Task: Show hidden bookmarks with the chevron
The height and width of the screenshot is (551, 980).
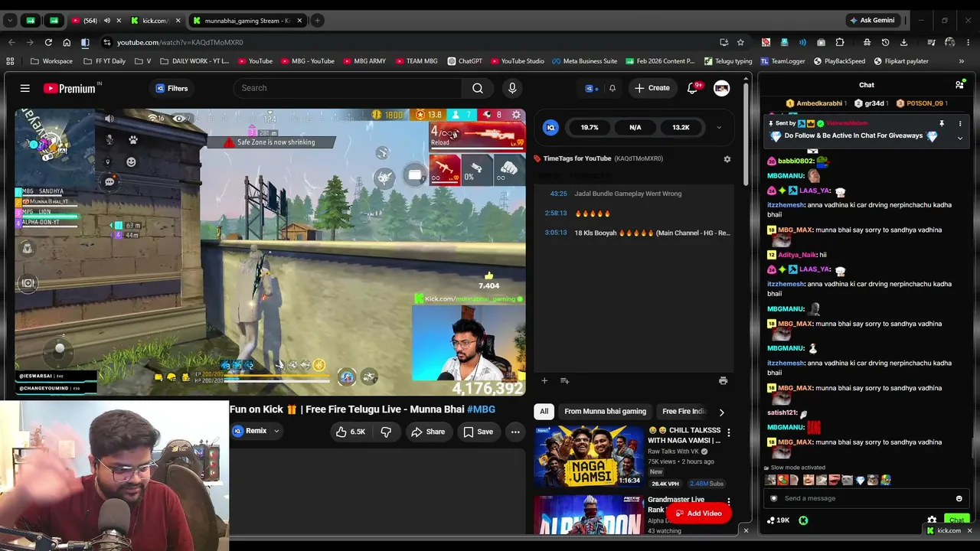Action: 961,61
